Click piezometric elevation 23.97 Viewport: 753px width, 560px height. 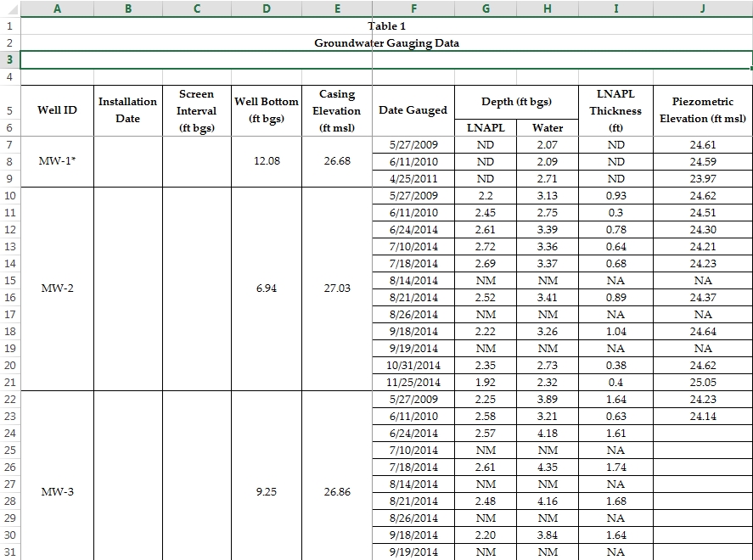(703, 179)
